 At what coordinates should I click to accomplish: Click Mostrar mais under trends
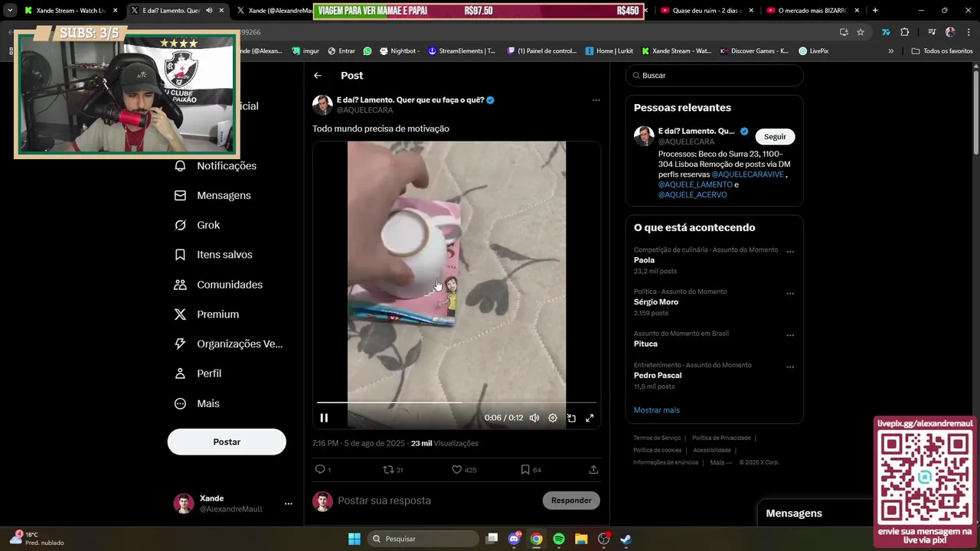click(x=657, y=410)
